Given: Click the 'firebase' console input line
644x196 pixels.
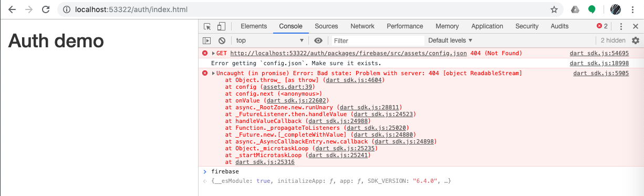Looking at the screenshot, I should pyautogui.click(x=225, y=172).
